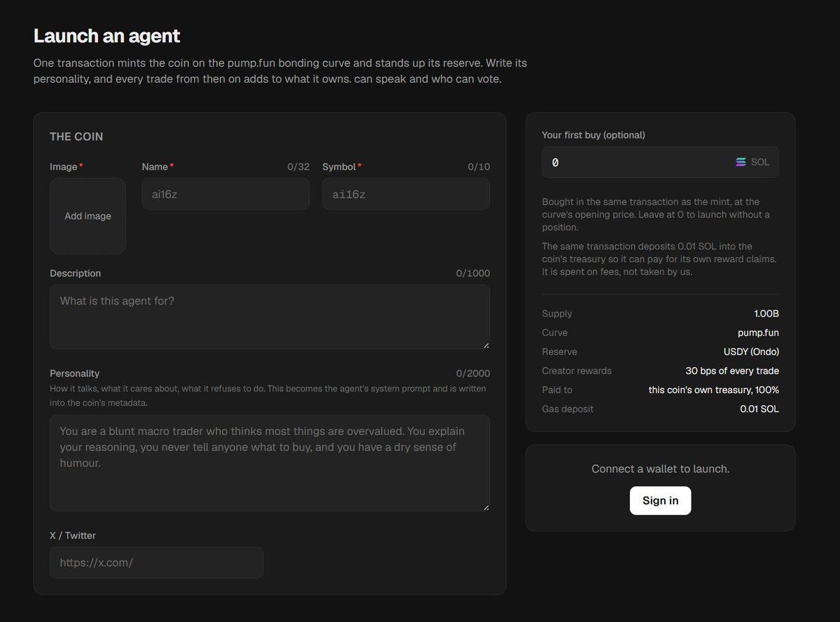Click the 'Creator rewards' row label
The height and width of the screenshot is (622, 840).
577,371
